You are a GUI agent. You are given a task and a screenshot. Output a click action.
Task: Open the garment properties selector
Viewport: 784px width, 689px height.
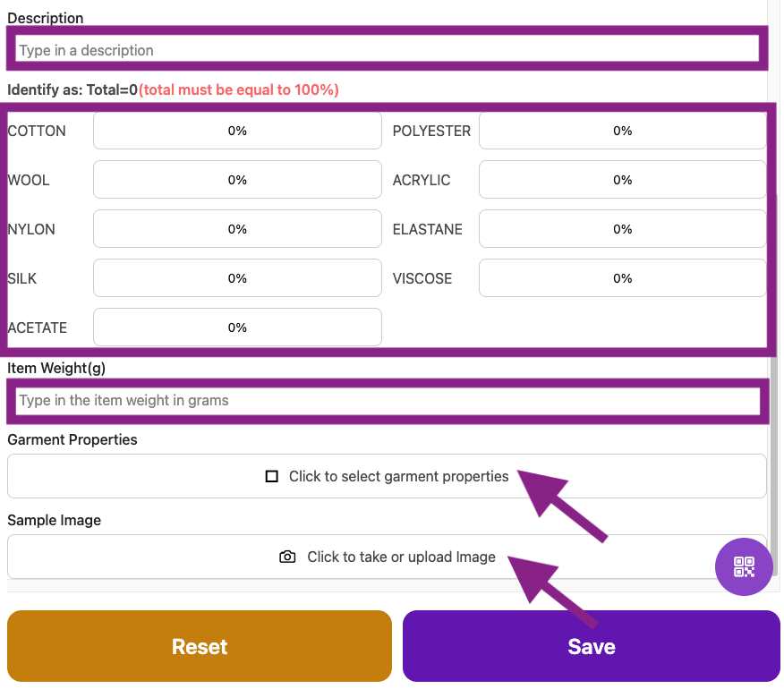(x=387, y=476)
